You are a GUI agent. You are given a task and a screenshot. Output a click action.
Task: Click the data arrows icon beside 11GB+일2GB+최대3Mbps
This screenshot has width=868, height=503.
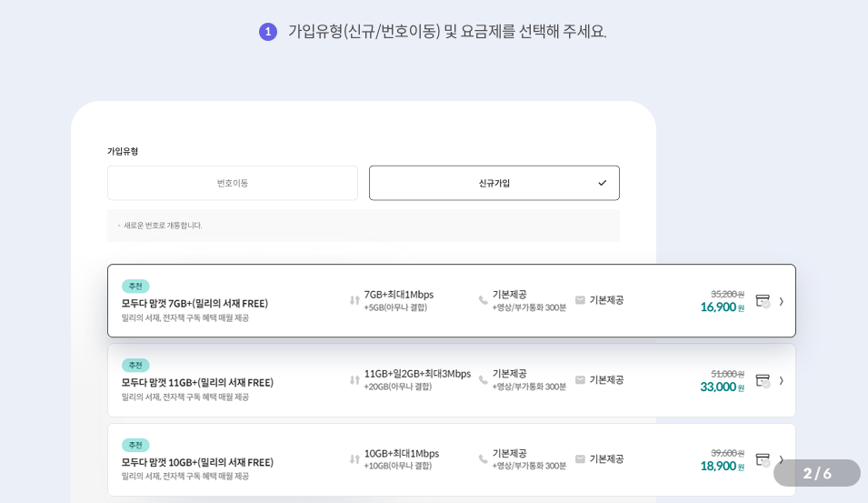tap(354, 380)
